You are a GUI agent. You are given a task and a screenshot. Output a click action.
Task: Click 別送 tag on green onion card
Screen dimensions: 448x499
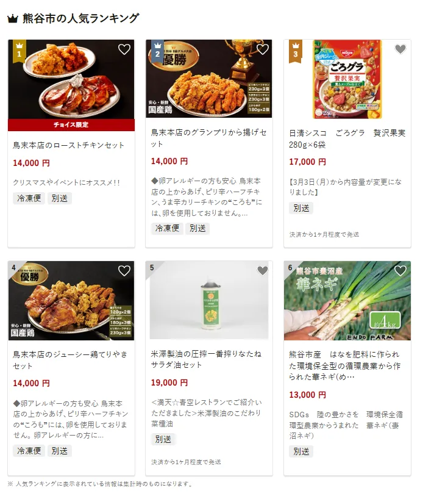(301, 451)
